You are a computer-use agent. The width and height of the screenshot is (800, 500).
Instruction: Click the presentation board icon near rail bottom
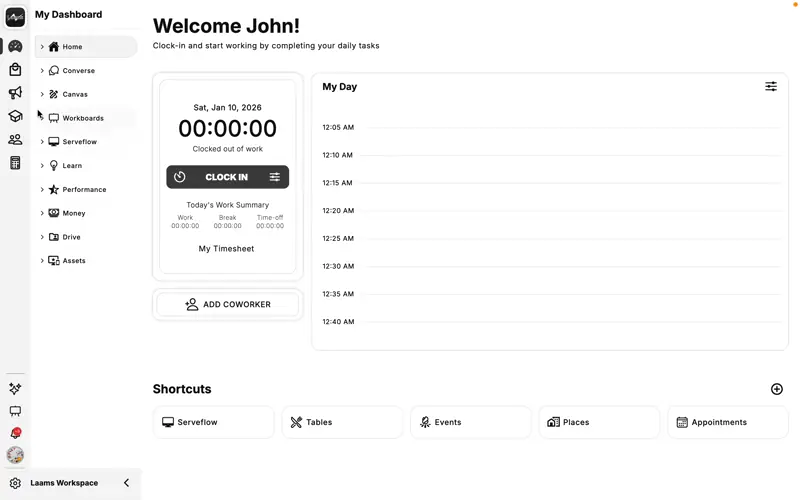pyautogui.click(x=15, y=411)
